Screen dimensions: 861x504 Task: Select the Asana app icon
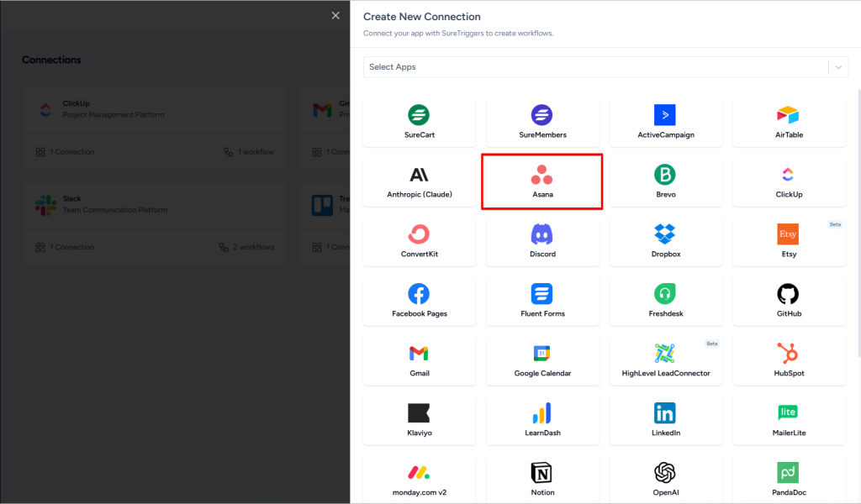pyautogui.click(x=541, y=175)
